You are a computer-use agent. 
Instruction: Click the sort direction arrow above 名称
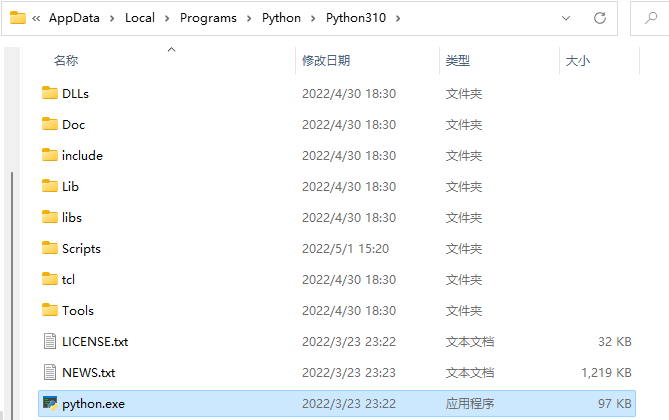[172, 50]
